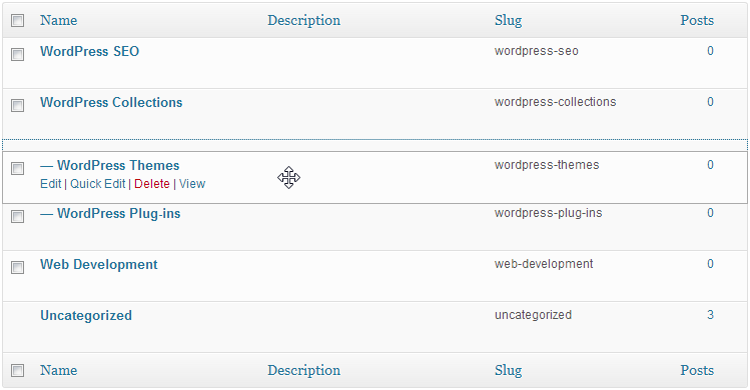This screenshot has width=750, height=390.
Task: Click the wordpress-plug-ins slug text
Action: (548, 213)
